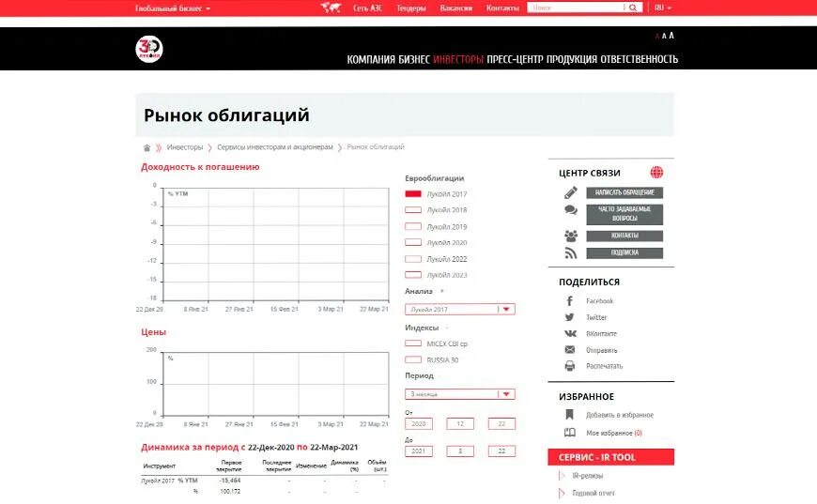Click the Подписка button

pos(624,253)
